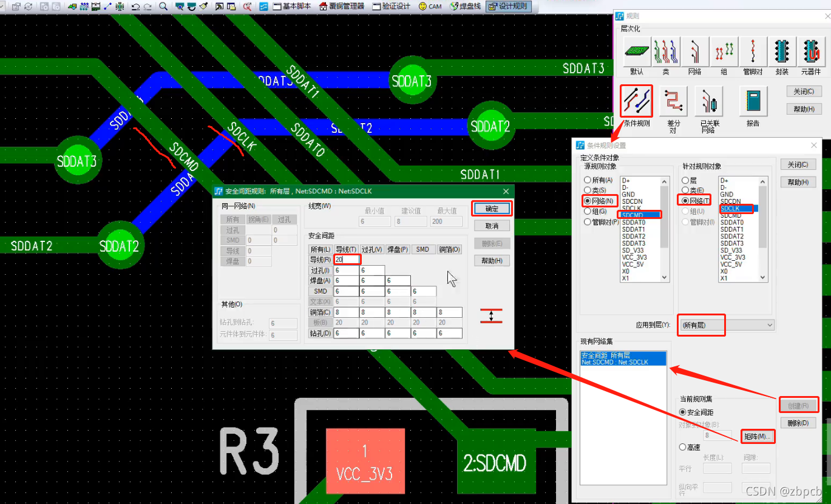Click the 导线(T) clearance column header
This screenshot has height=504, width=831.
[347, 249]
